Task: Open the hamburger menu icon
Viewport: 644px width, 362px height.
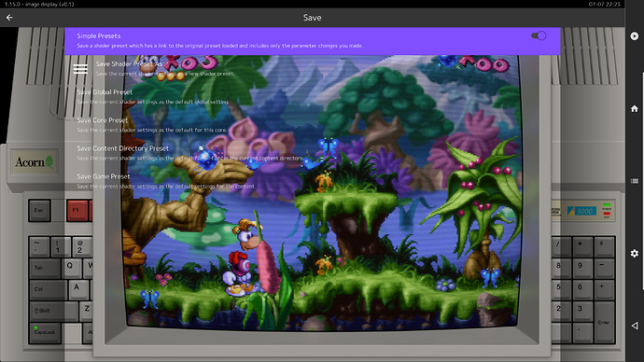Action: [80, 69]
